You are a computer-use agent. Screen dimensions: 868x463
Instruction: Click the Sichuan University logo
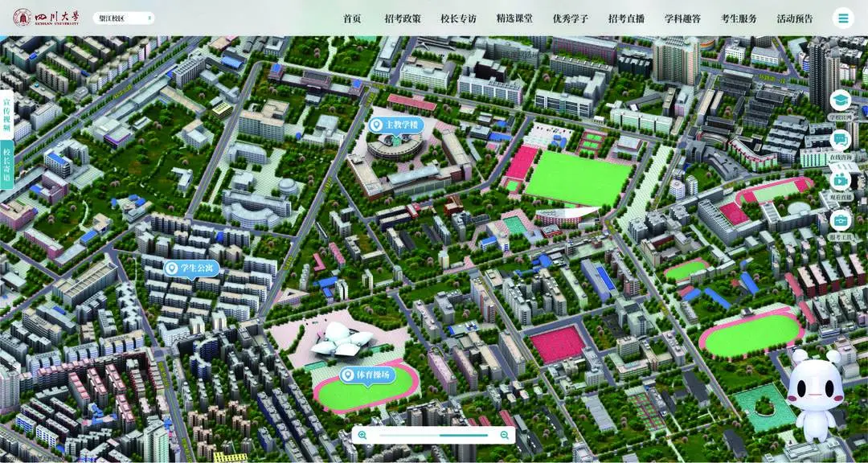point(46,18)
